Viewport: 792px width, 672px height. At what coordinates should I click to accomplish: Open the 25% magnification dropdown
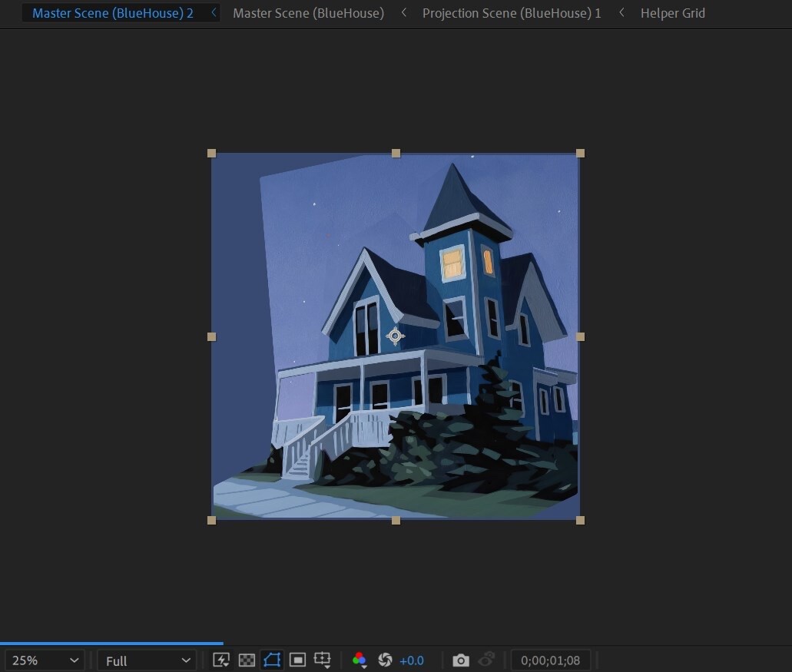[45, 660]
